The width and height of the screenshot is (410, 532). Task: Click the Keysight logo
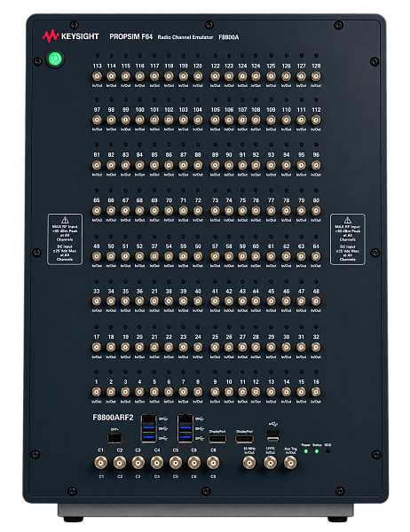71,36
